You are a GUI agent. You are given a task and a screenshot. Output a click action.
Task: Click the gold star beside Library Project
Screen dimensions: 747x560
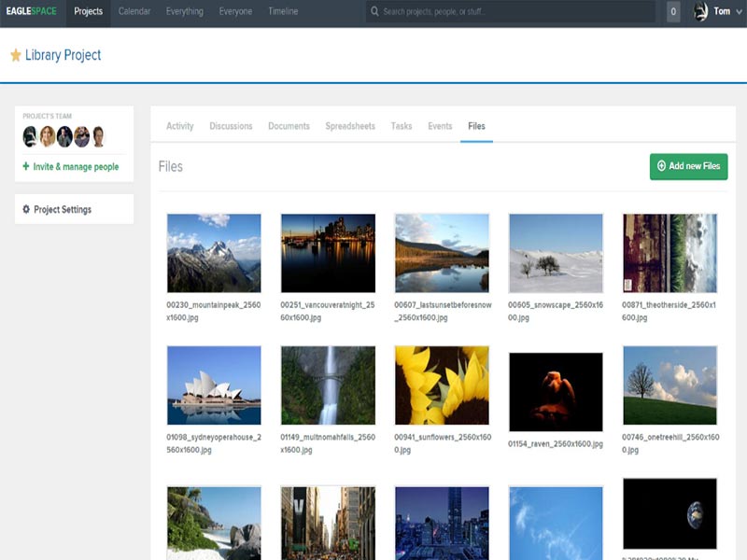pos(16,56)
